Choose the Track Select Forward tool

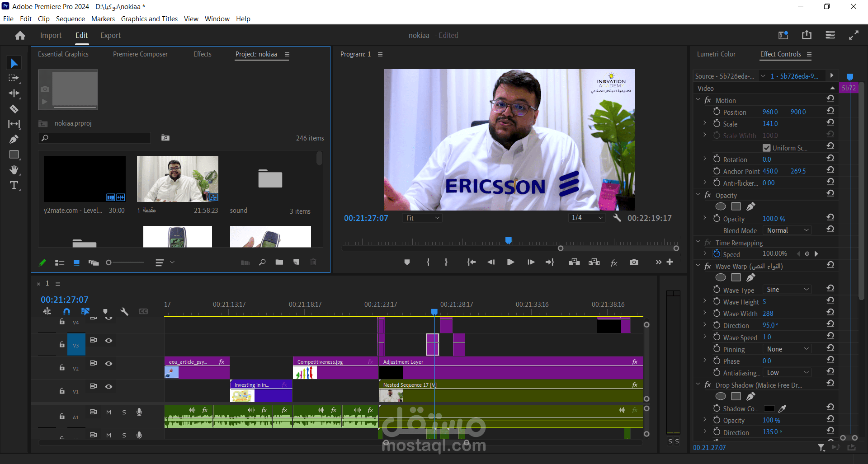click(x=14, y=78)
